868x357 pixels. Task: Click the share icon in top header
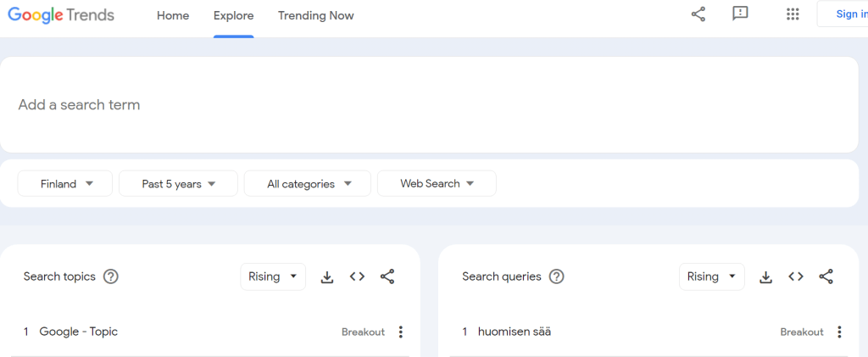pos(698,14)
